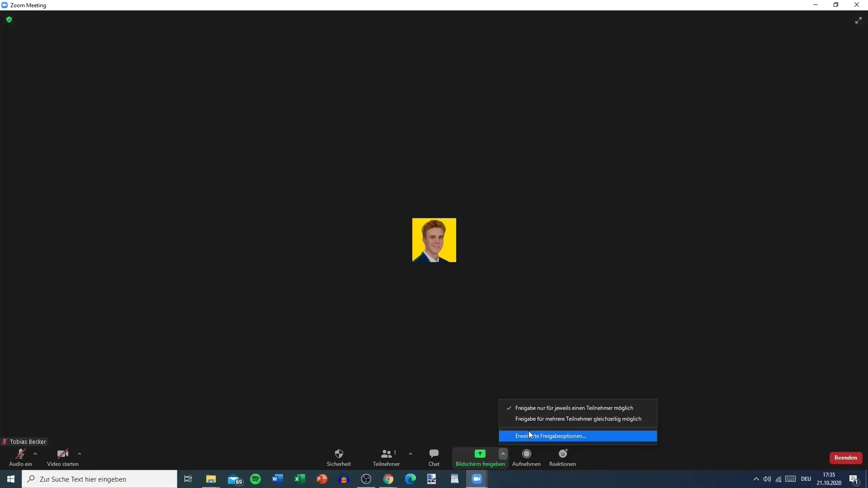Open Microsoft Edge from the taskbar

410,479
